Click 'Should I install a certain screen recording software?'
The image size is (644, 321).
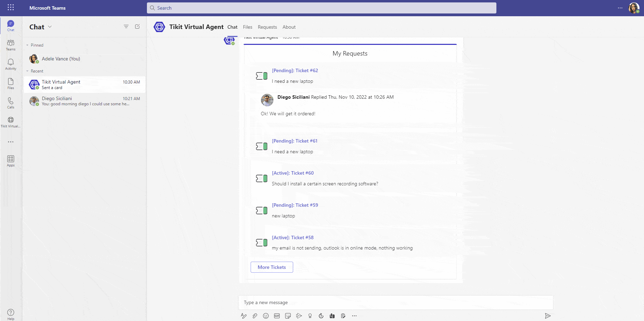[325, 184]
